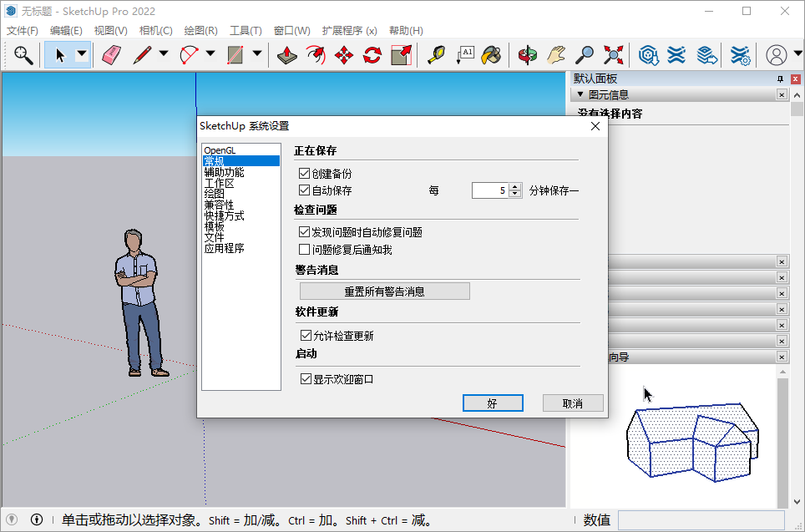The image size is (805, 532).
Task: Increase autosave minutes with the spinner
Action: [x=514, y=186]
